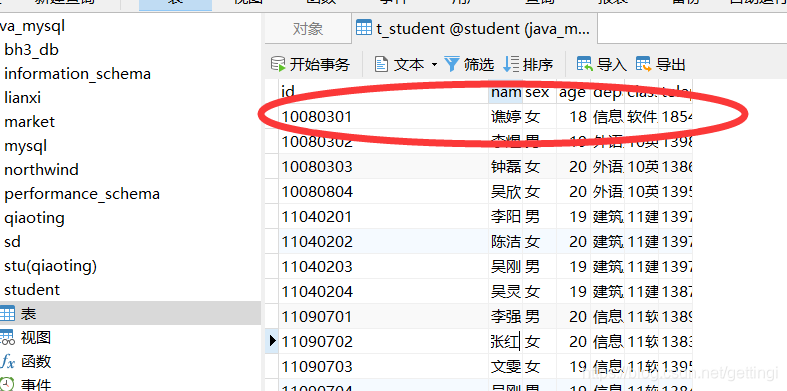Select the t_student @student tab
The height and width of the screenshot is (391, 787).
(x=474, y=29)
